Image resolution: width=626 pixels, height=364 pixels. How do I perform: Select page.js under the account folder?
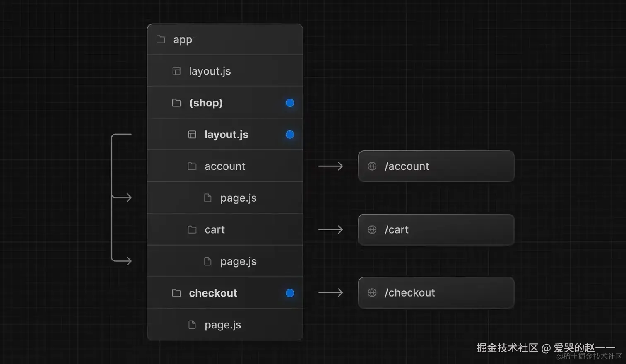[238, 198]
